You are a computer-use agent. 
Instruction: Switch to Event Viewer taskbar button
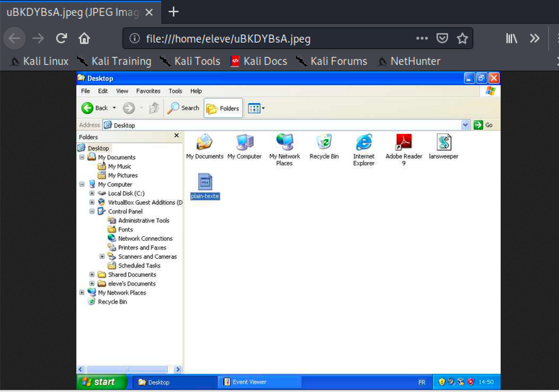click(259, 382)
